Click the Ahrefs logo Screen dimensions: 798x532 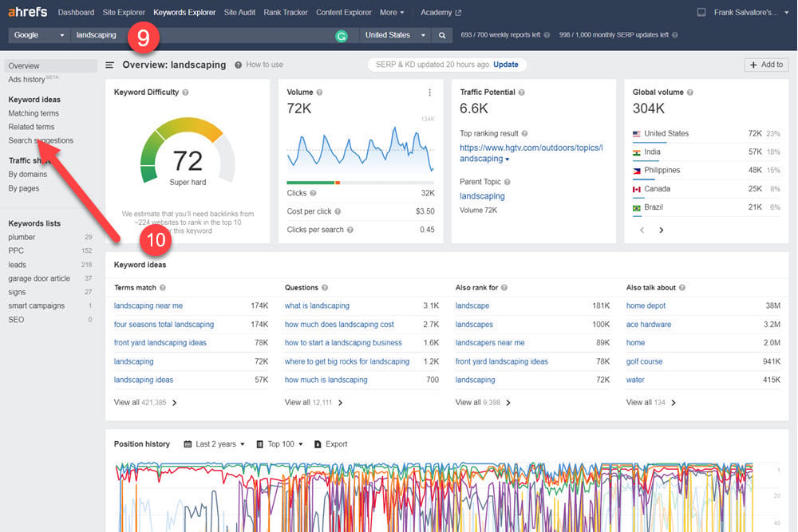(27, 12)
